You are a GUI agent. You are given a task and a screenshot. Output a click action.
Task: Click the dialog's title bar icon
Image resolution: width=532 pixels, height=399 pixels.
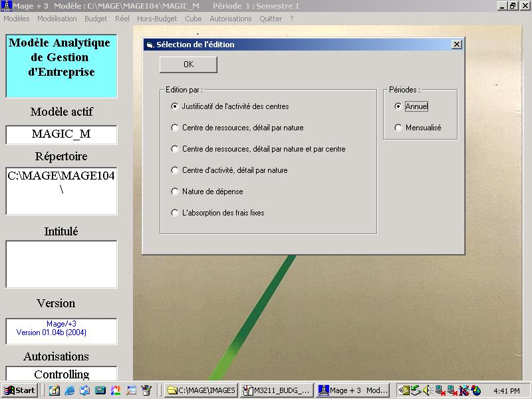[x=150, y=45]
